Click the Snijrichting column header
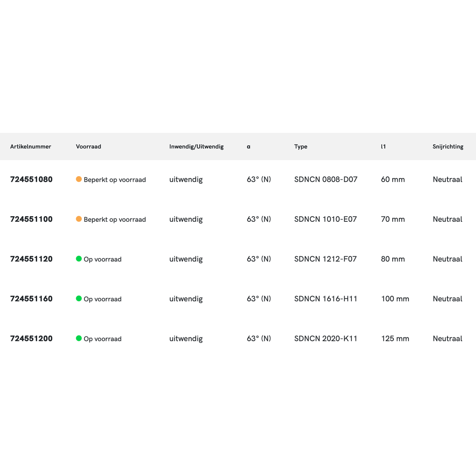The height and width of the screenshot is (476, 476). [448, 147]
